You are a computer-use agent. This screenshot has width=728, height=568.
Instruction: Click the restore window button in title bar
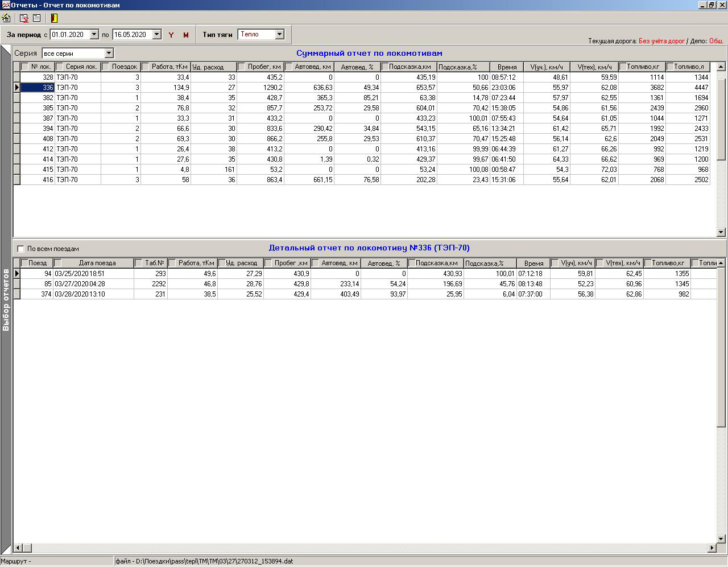[711, 5]
